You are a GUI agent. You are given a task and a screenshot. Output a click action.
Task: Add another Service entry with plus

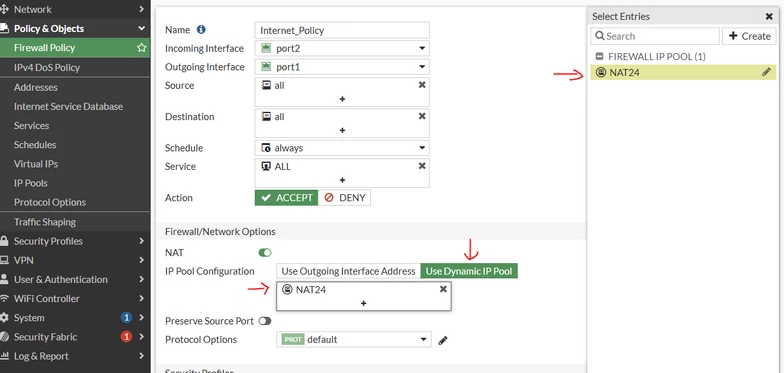[x=342, y=180]
